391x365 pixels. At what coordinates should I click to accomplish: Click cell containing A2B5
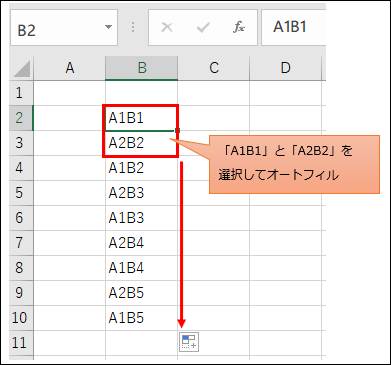(x=141, y=293)
